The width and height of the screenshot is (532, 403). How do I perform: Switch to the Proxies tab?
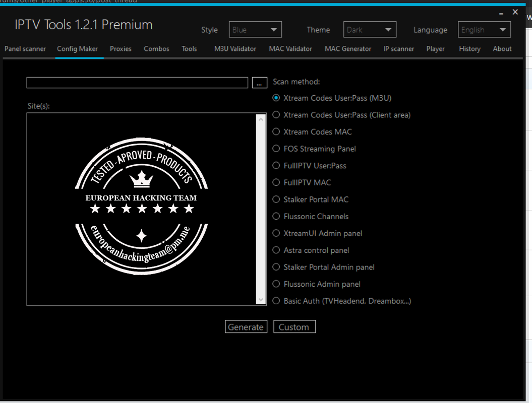121,49
